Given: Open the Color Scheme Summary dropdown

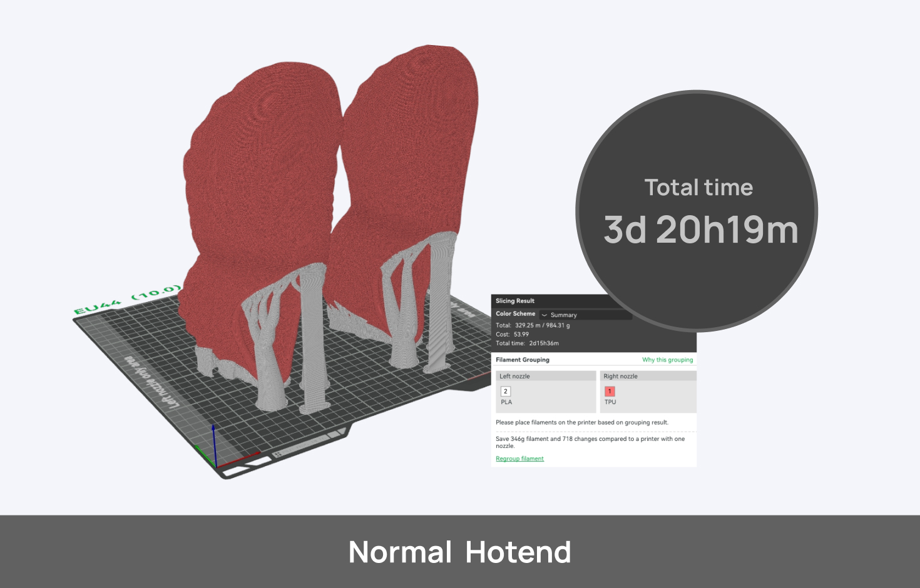Looking at the screenshot, I should point(585,315).
